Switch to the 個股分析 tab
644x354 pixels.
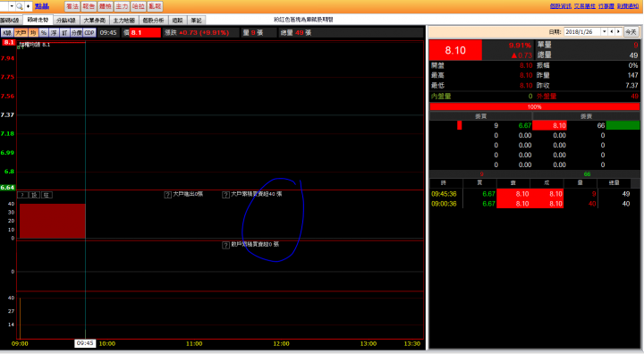[153, 21]
